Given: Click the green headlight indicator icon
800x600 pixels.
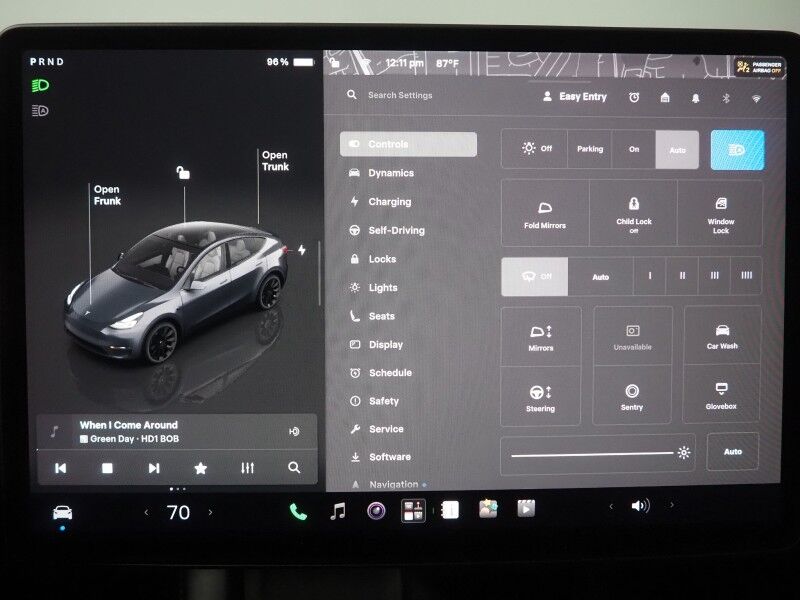Looking at the screenshot, I should tap(40, 85).
